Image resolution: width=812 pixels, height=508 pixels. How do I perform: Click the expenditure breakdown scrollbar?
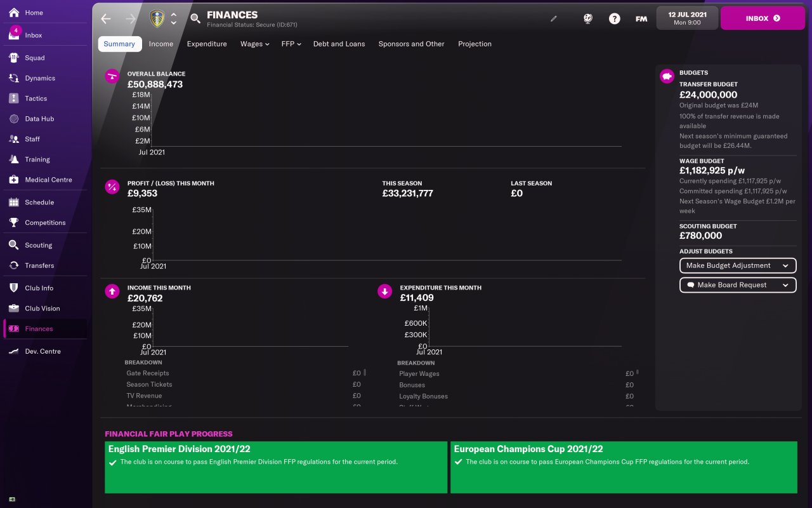[638, 372]
